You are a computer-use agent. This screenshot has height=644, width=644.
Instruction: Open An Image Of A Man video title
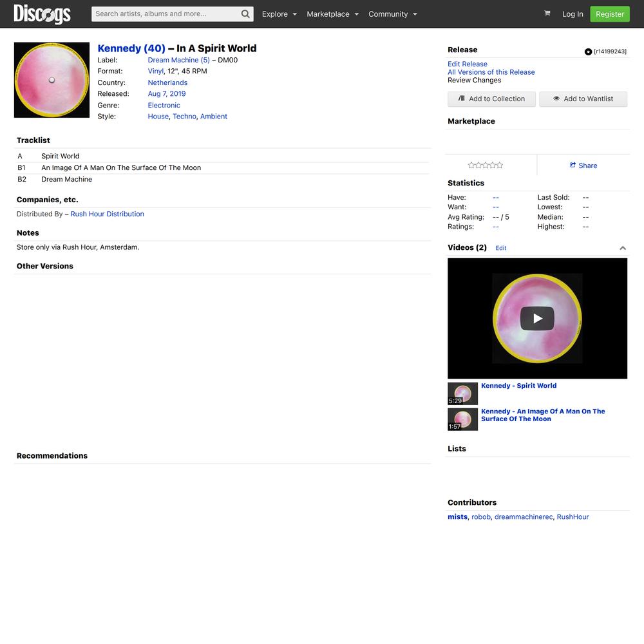(543, 415)
